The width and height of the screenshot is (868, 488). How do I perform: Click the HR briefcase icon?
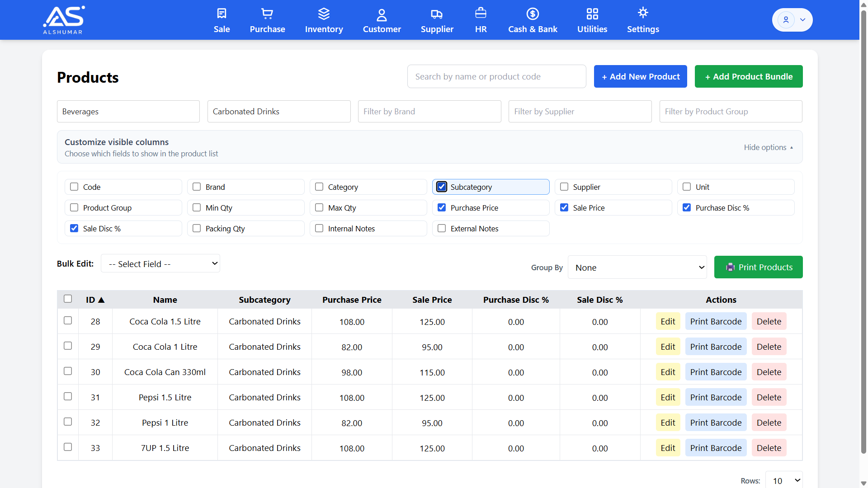click(481, 14)
